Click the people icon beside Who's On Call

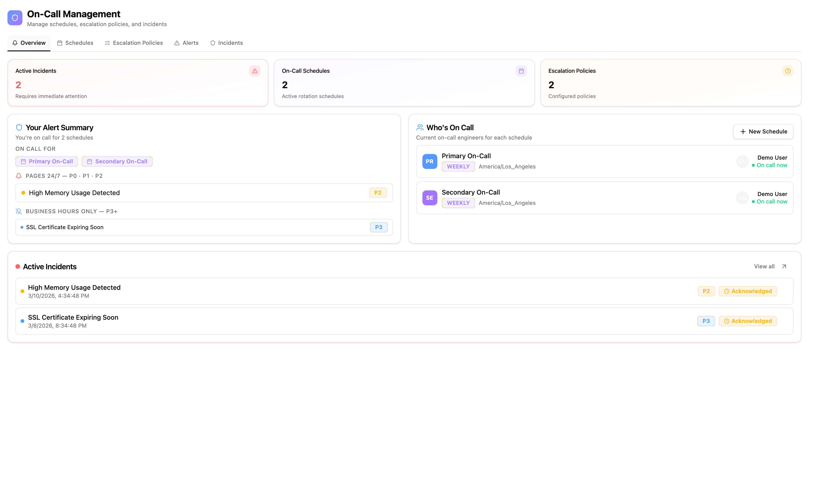click(x=420, y=128)
